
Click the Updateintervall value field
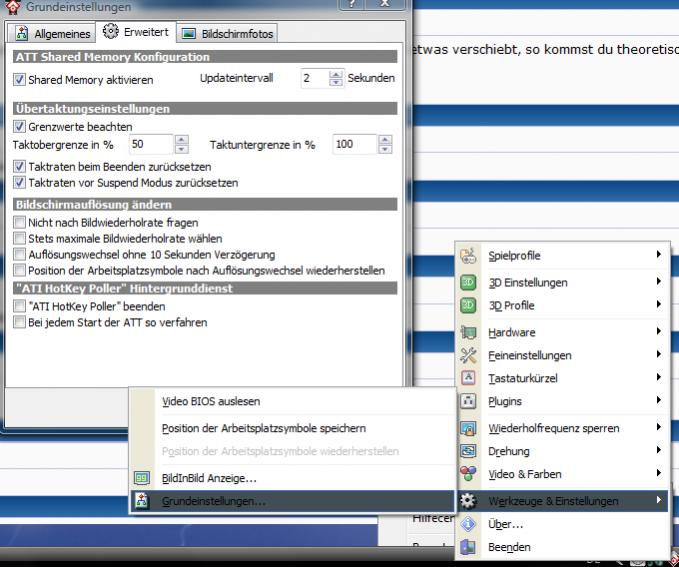[x=315, y=78]
